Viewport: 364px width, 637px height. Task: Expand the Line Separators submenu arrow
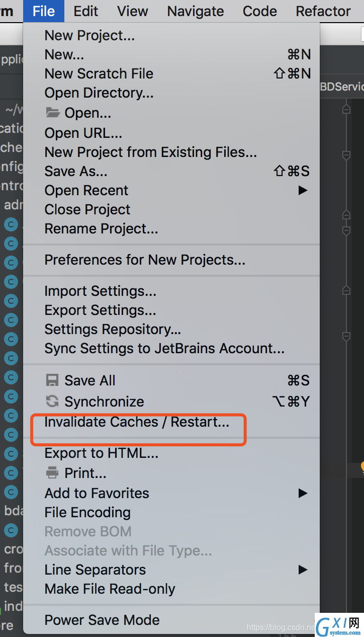pyautogui.click(x=303, y=570)
